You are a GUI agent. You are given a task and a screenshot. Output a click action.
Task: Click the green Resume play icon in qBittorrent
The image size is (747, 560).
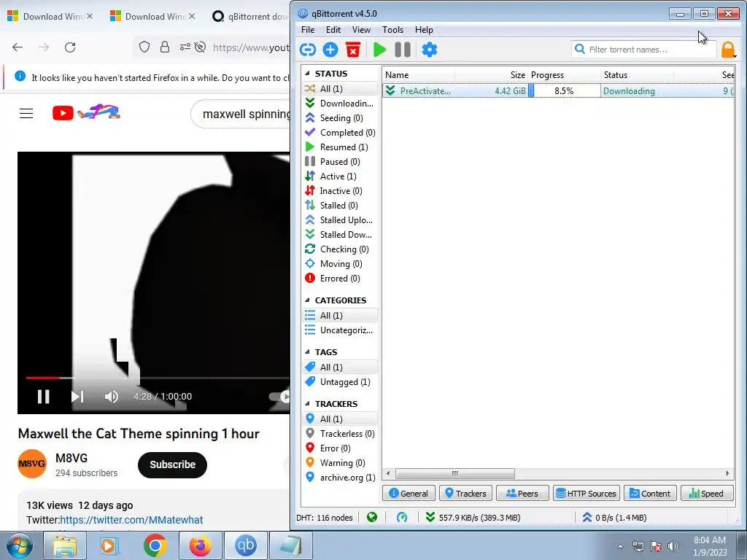(x=379, y=50)
